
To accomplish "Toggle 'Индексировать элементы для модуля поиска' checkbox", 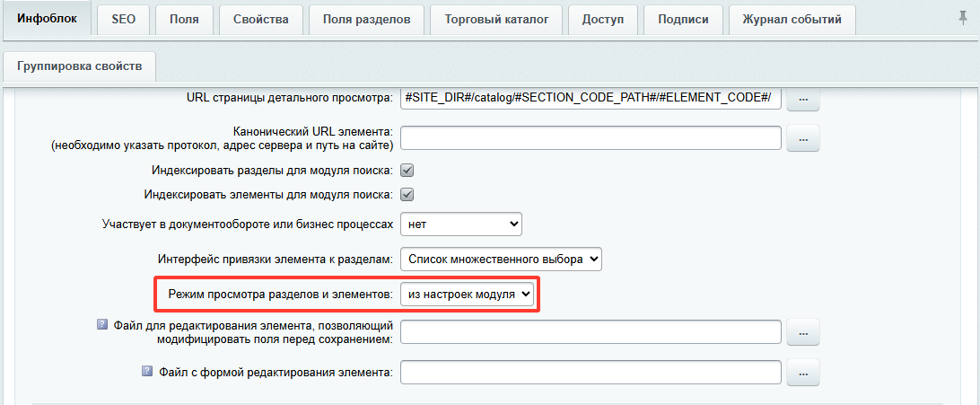I will (x=407, y=194).
